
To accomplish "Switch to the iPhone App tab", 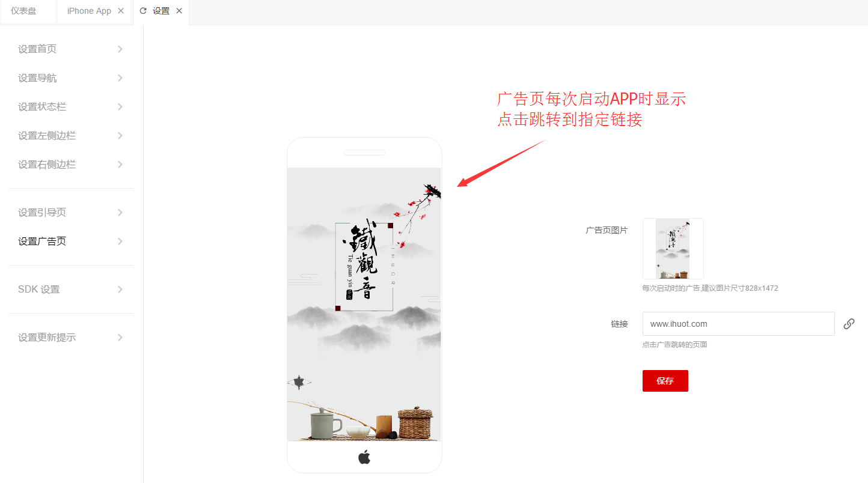I will click(x=89, y=11).
